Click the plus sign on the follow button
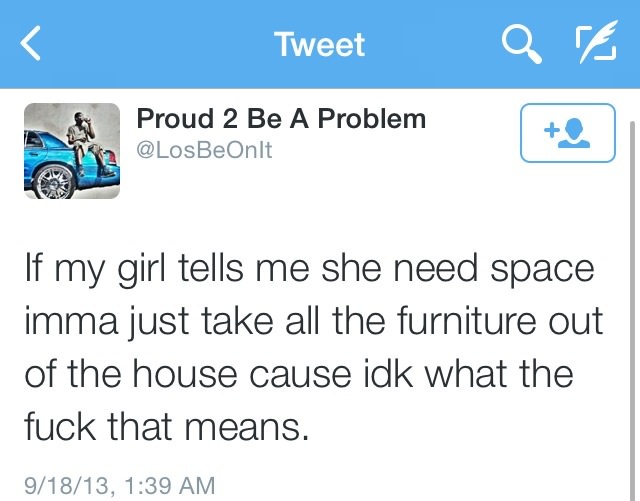Image resolution: width=640 pixels, height=501 pixels. [549, 131]
